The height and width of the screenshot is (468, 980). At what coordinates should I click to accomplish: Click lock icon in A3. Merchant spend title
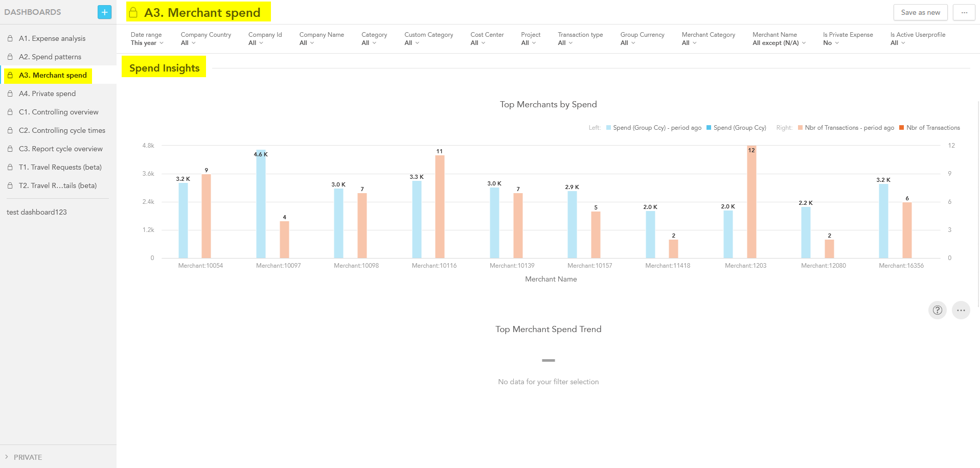click(133, 13)
